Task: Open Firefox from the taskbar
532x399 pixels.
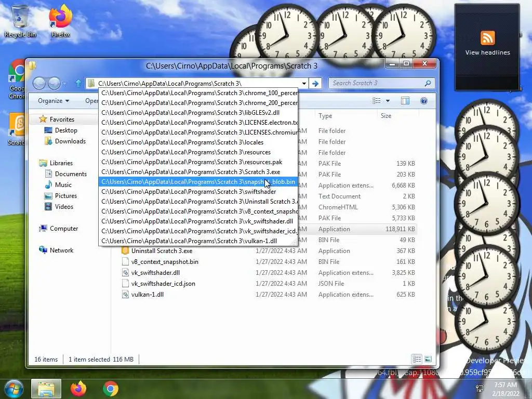Action: click(x=78, y=389)
